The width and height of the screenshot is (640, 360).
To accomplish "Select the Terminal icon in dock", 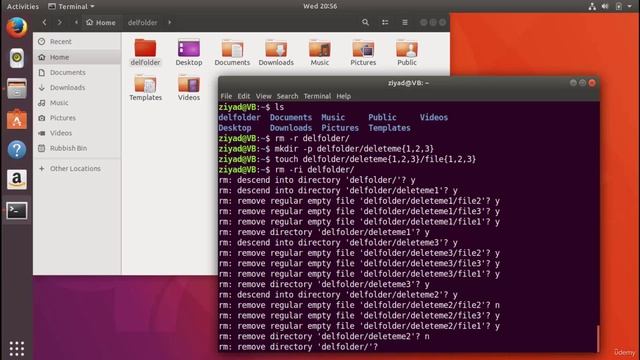I will point(17,210).
